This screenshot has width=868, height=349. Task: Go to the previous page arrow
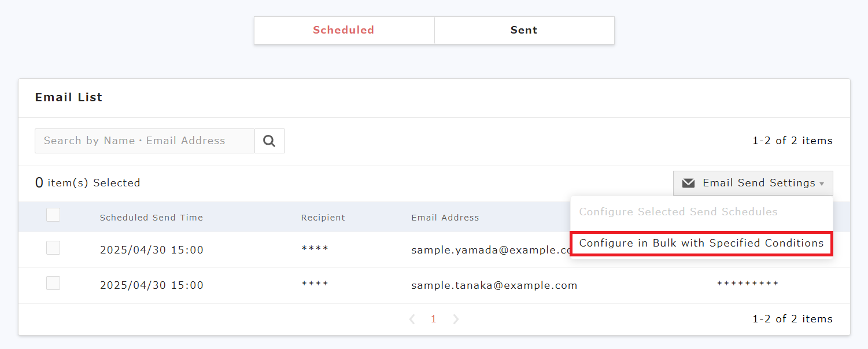click(x=412, y=319)
